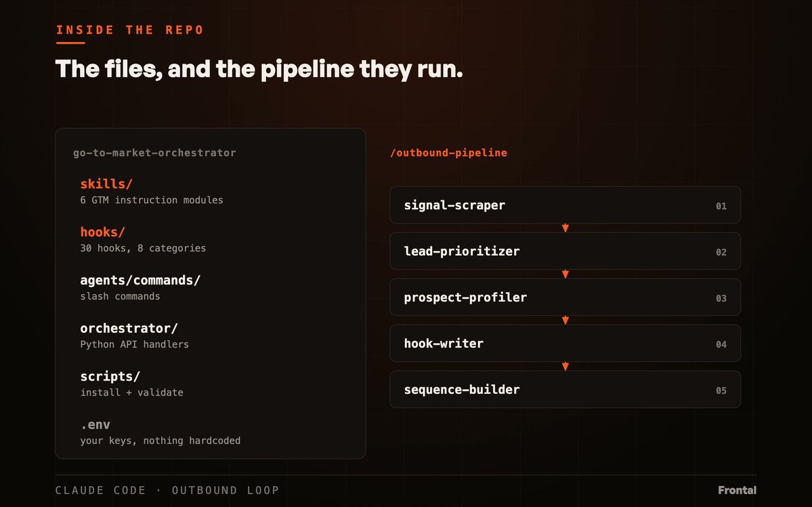This screenshot has height=507, width=812.
Task: Select the scripts/ folder entry
Action: [110, 376]
